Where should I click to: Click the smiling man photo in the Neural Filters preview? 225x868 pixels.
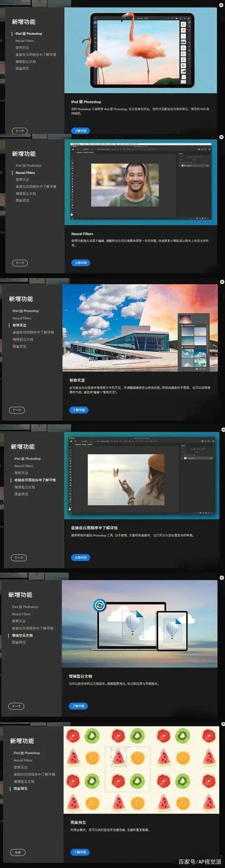click(125, 185)
